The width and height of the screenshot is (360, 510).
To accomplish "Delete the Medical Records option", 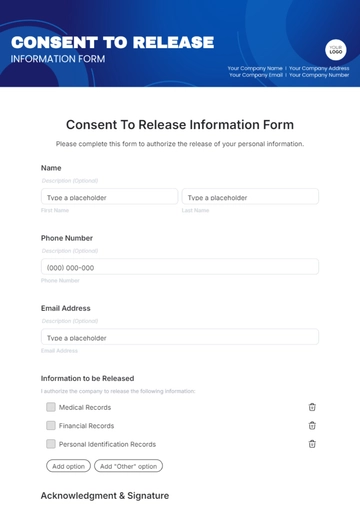I will click(312, 407).
